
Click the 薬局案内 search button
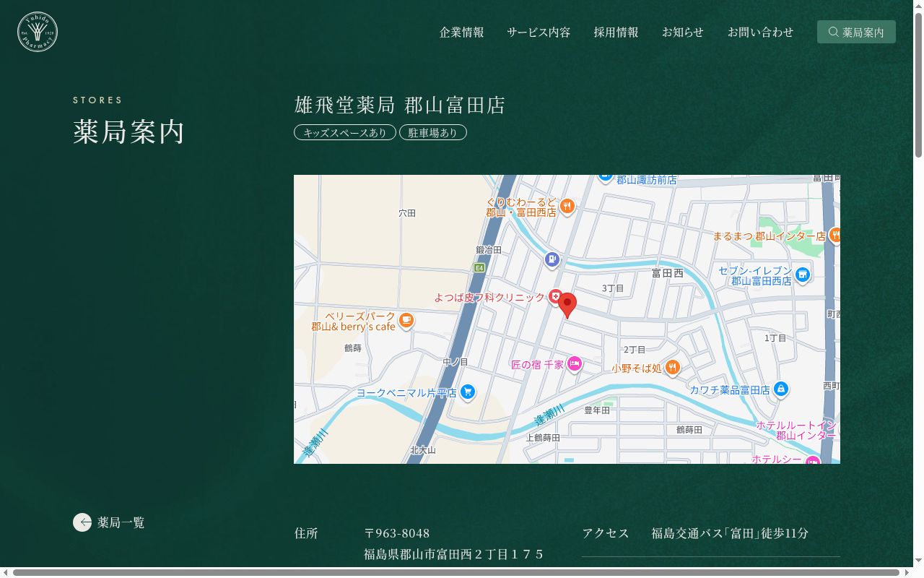856,32
